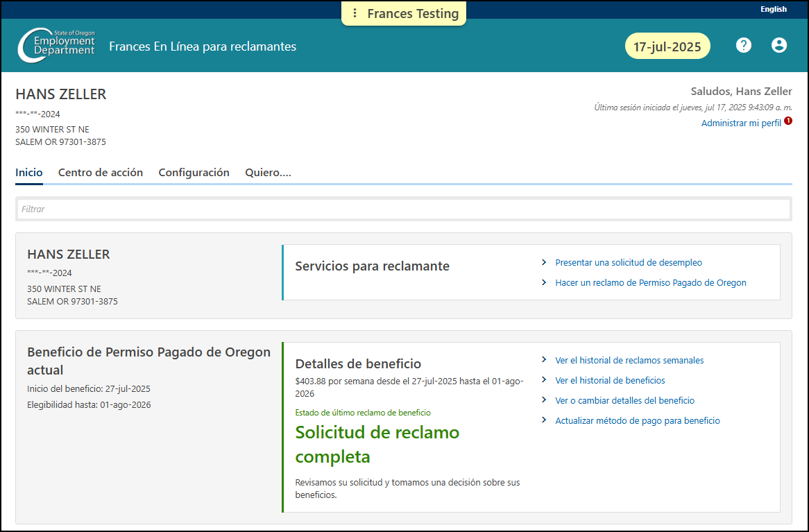Click Elegibilidad hasta: 01-ago-2026 text

89,405
